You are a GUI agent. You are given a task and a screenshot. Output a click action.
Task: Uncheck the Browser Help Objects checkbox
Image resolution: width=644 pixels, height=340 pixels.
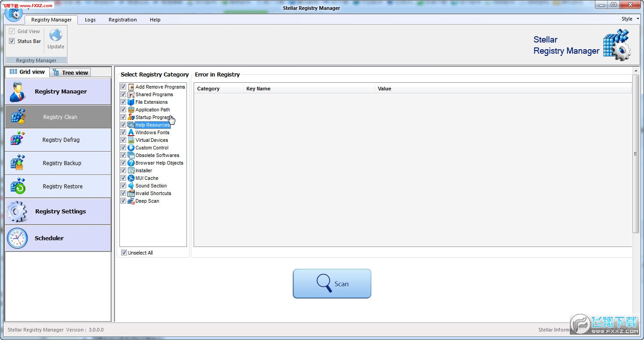click(x=123, y=163)
